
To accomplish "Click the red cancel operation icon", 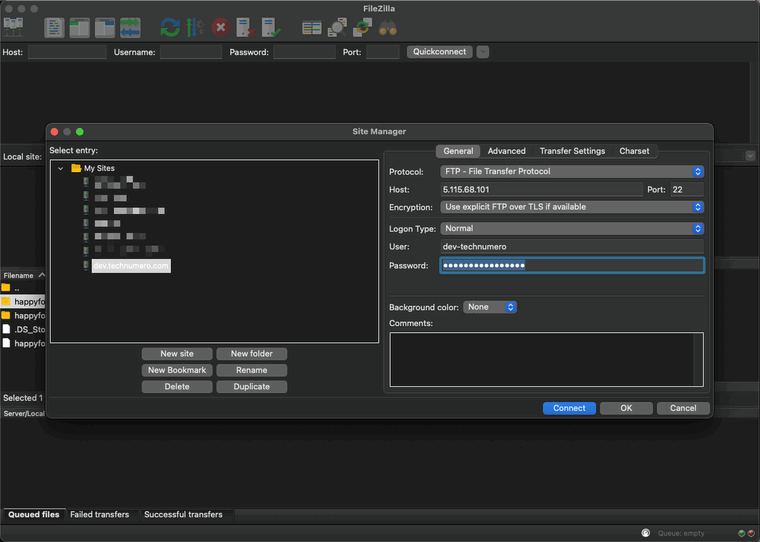I will [x=220, y=27].
